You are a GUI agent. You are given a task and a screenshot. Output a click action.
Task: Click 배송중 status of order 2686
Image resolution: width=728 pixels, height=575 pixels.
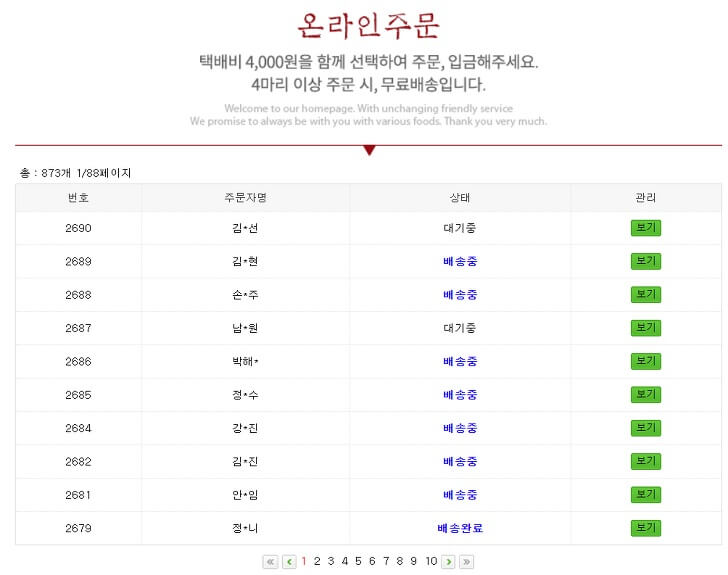click(460, 361)
